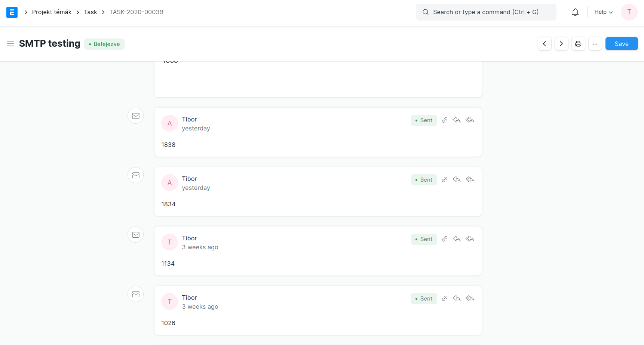Reply to the 1838 email

[457, 120]
